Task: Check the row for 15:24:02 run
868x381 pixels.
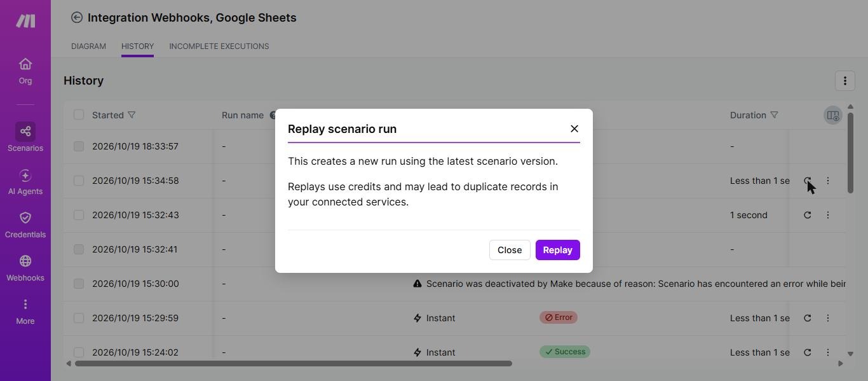Action: [x=79, y=352]
